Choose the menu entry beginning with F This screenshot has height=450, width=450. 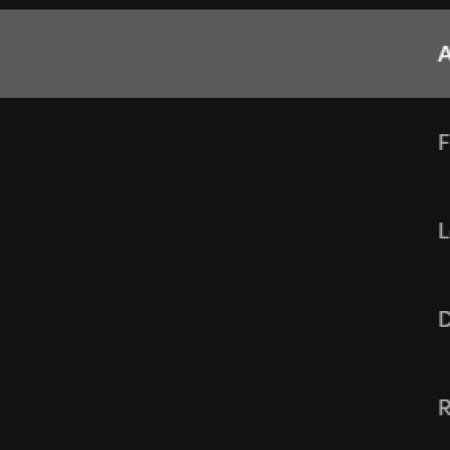click(225, 142)
